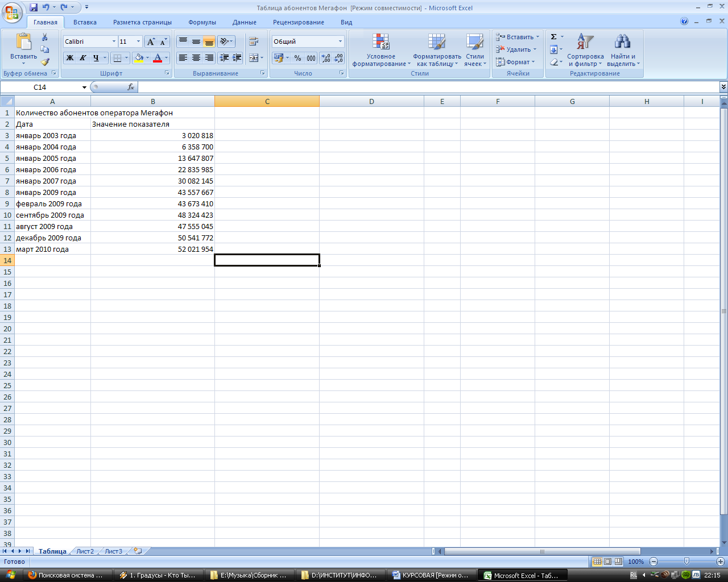This screenshot has height=582, width=728.
Task: Open the font size 11 dropdown
Action: point(138,41)
